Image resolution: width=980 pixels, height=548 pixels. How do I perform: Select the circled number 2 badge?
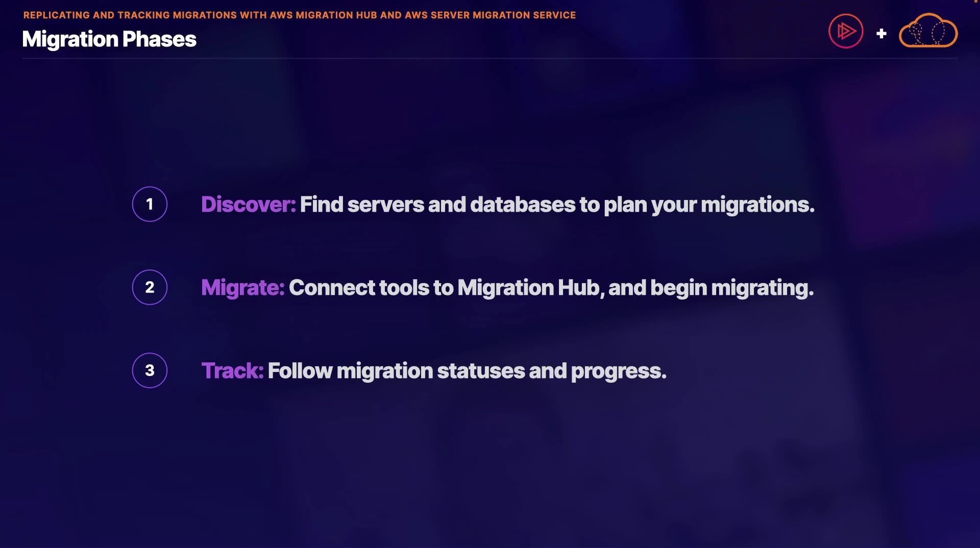(150, 287)
